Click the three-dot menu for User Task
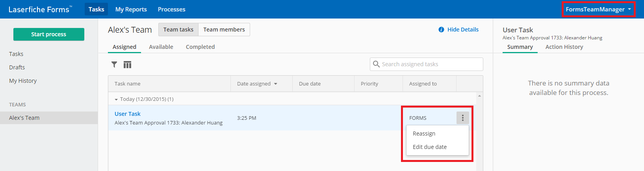This screenshot has height=171, width=644. pos(463,118)
